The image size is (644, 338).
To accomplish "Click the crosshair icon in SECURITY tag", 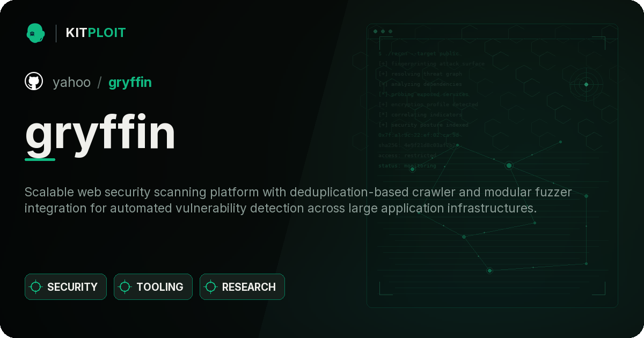I will (x=36, y=287).
